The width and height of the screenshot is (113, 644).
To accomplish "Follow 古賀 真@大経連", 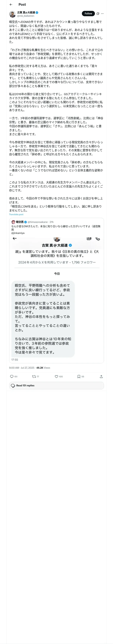I will click(88, 14).
